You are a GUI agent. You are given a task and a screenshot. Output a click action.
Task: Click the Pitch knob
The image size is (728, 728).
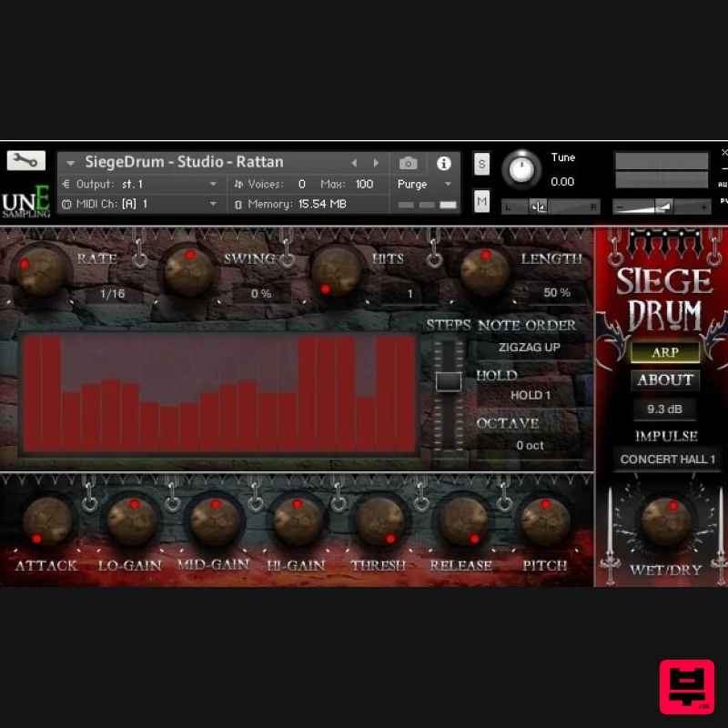tap(545, 521)
